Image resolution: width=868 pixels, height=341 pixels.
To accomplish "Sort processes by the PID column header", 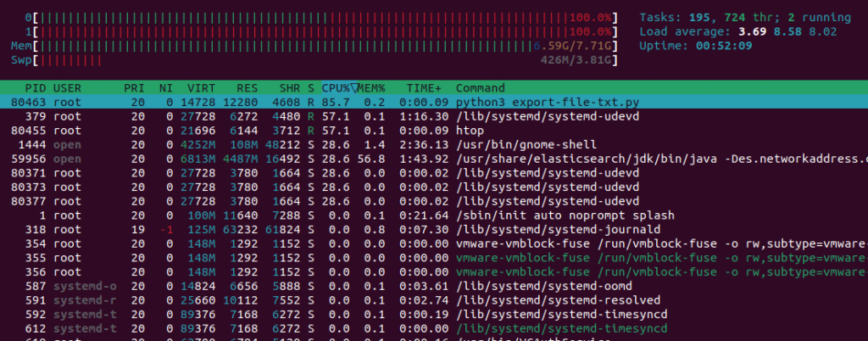I will pyautogui.click(x=36, y=88).
